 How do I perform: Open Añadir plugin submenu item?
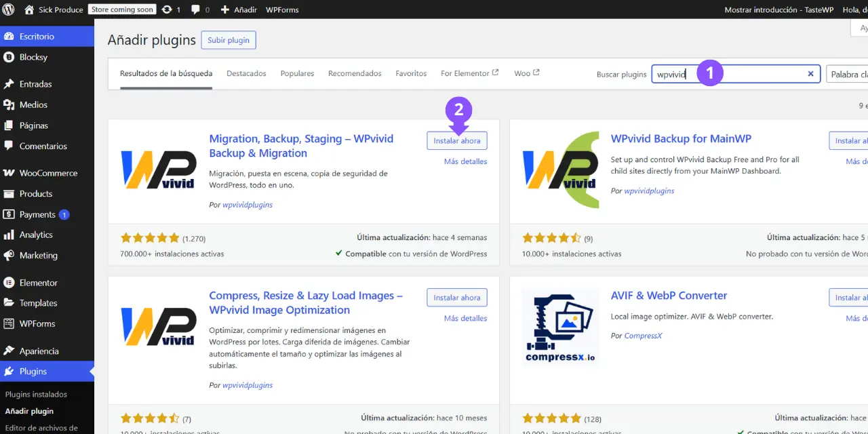pyautogui.click(x=29, y=411)
